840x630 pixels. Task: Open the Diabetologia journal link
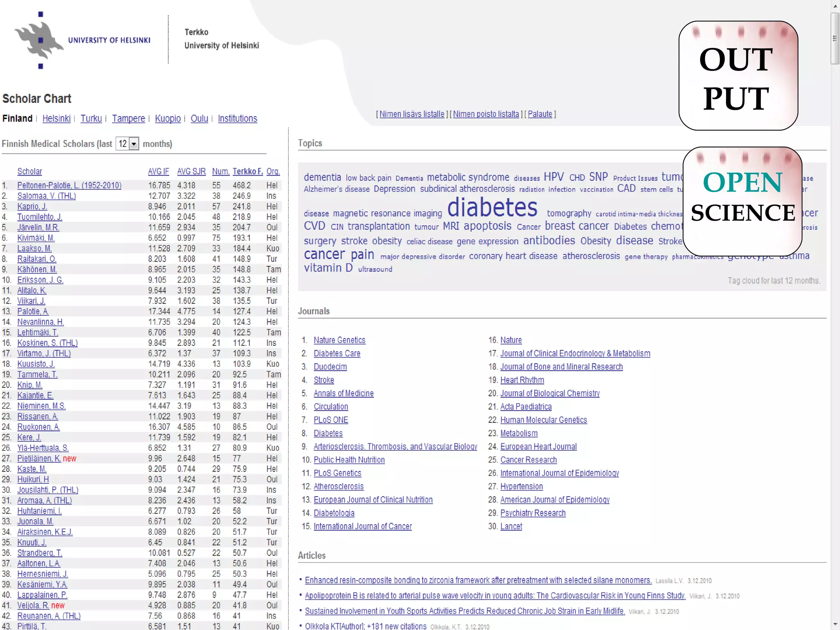334,513
